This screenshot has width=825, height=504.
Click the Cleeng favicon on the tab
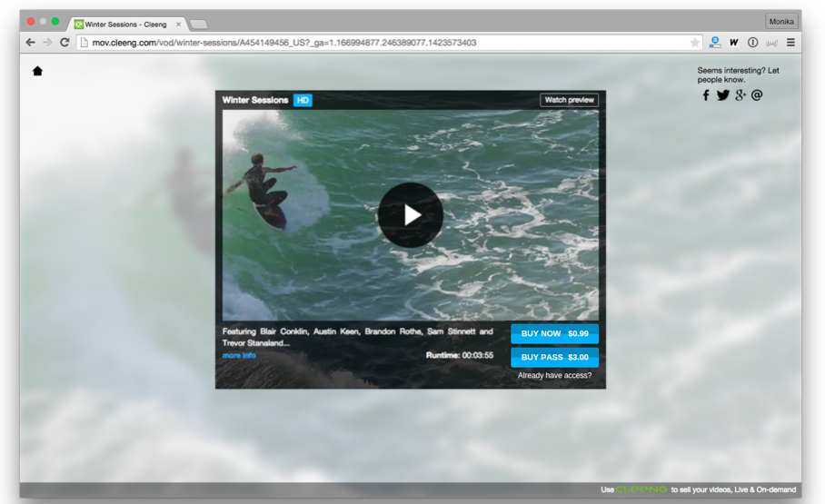79,25
